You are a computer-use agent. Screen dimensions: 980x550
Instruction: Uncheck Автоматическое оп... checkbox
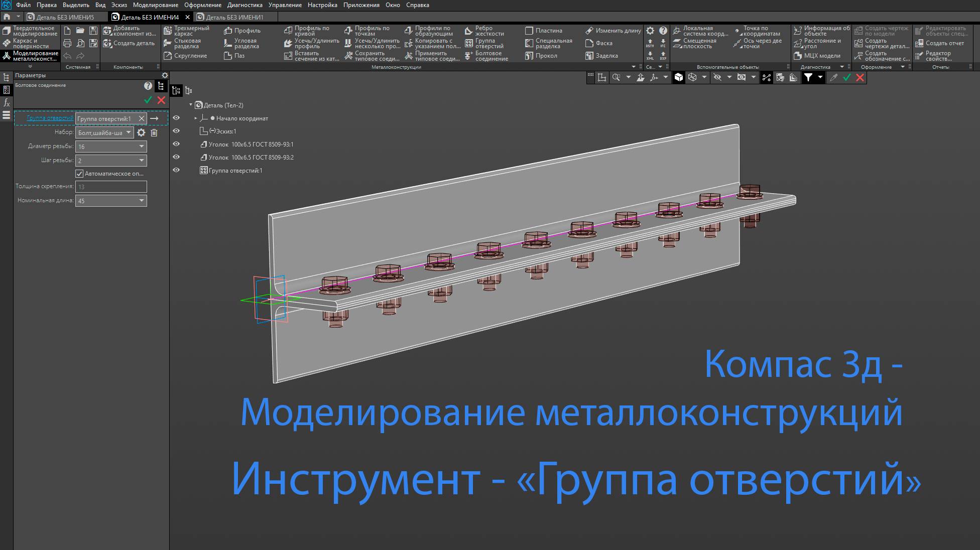tap(80, 173)
